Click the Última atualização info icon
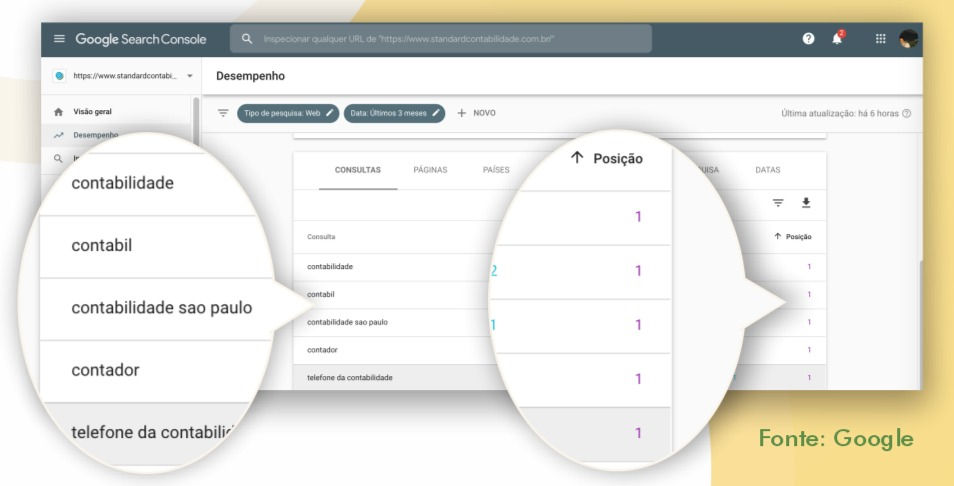954x486 pixels. tap(907, 114)
